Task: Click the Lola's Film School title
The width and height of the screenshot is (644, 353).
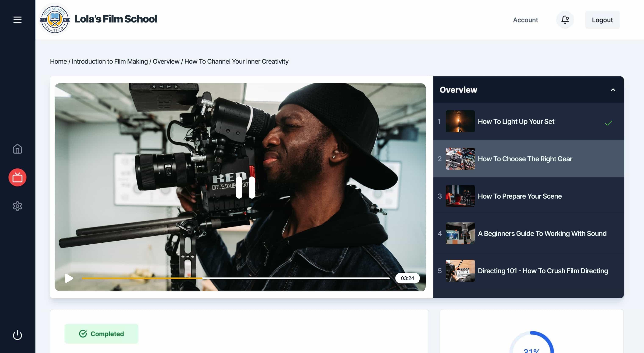Action: 116,19
